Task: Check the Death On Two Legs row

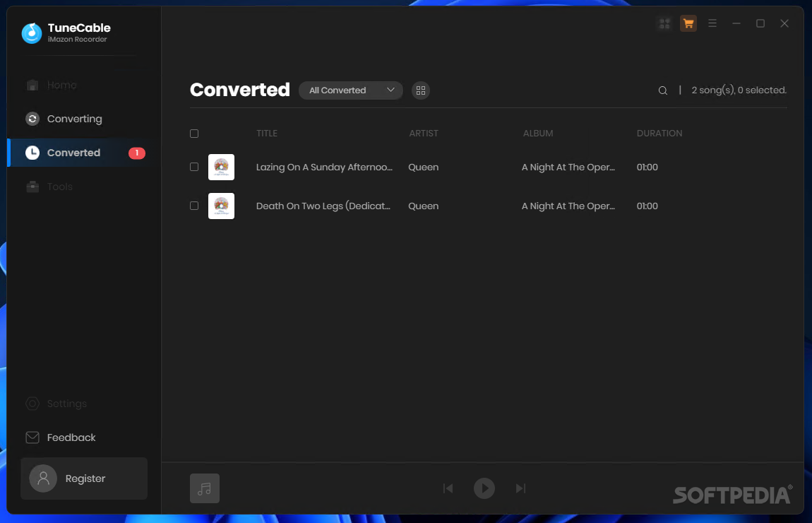Action: tap(194, 206)
